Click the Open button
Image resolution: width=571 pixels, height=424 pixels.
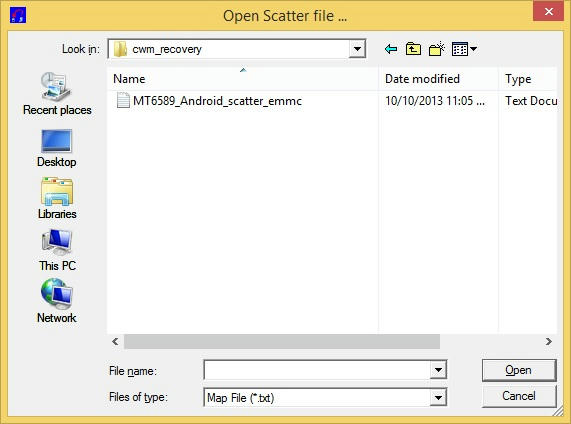point(519,370)
